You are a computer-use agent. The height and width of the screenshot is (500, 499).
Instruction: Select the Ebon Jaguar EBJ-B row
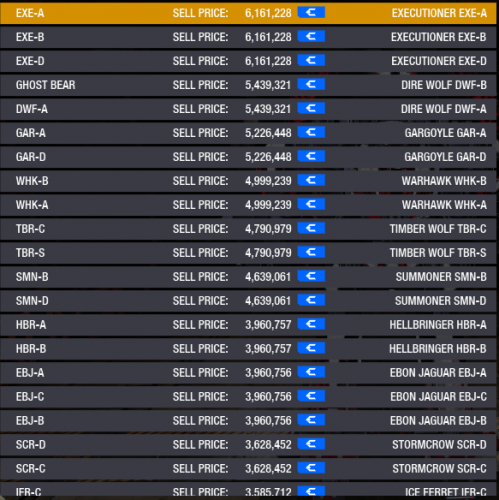click(x=248, y=421)
